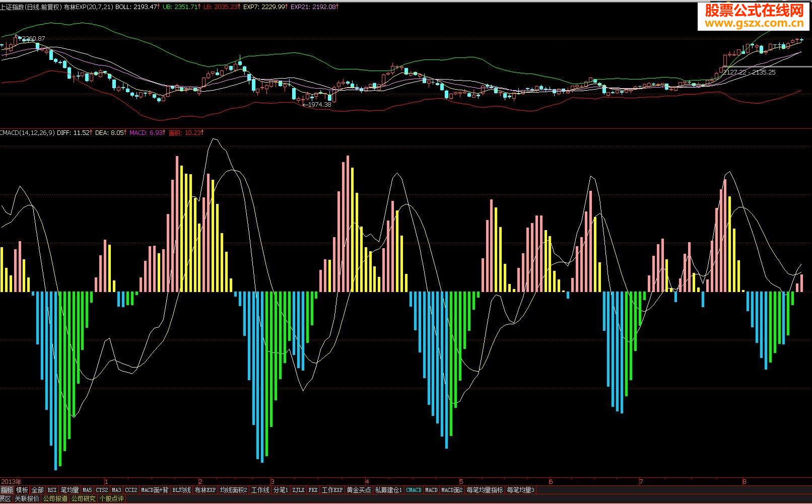
Task: Switch to the 模板 tab
Action: [22, 490]
